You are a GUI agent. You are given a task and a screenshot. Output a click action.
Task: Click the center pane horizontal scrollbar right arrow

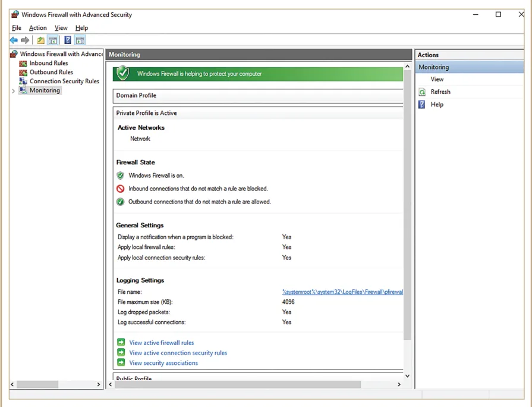[399, 384]
